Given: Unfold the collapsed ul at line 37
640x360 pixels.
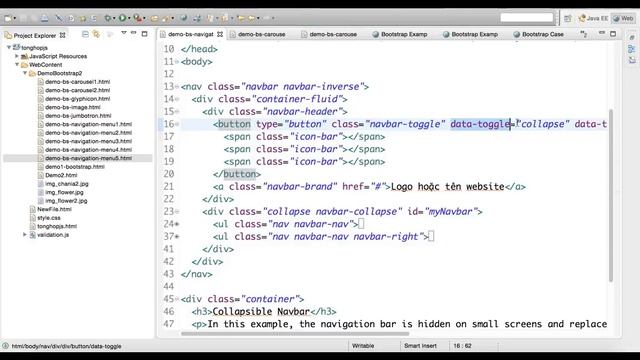Looking at the screenshot, I should pos(177,236).
